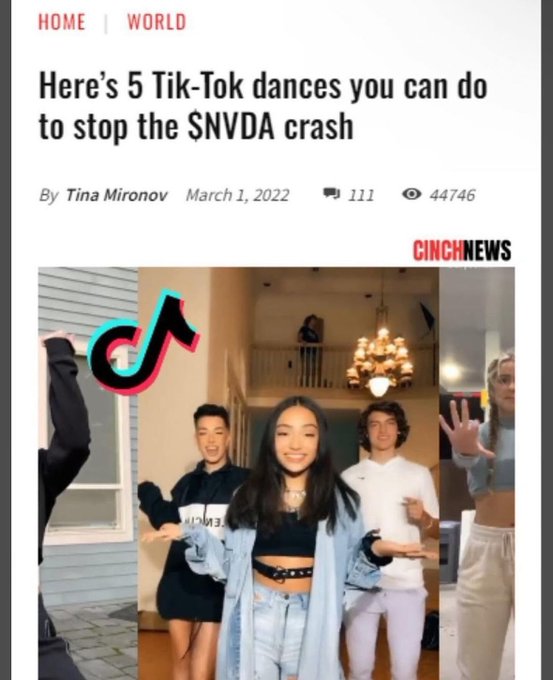Click the comments speech bubble icon
This screenshot has height=680, width=553.
pos(332,194)
